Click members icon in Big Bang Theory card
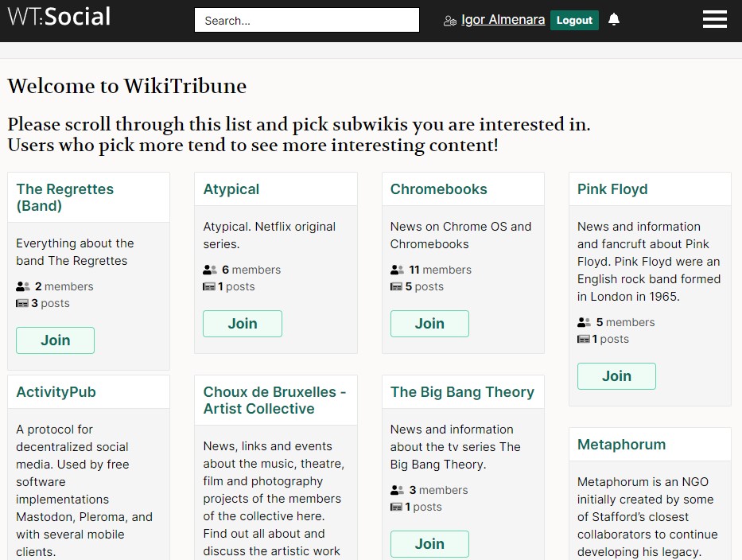The width and height of the screenshot is (742, 560). click(x=397, y=490)
